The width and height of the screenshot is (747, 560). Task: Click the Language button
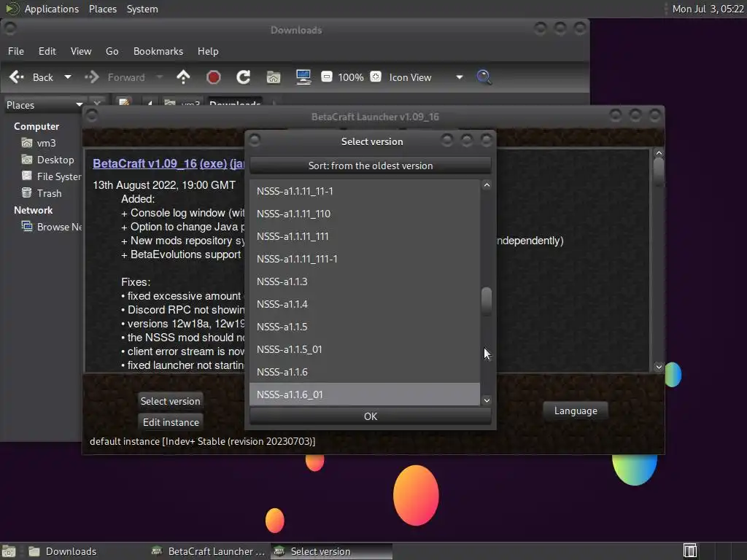pos(576,411)
